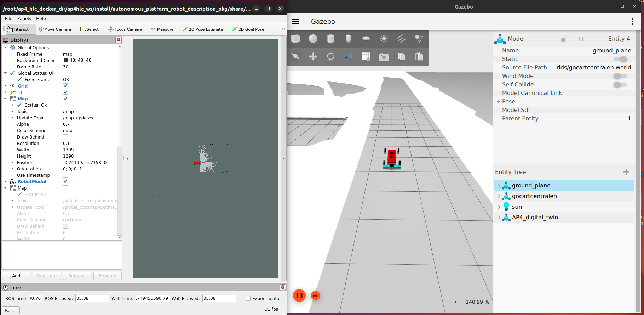Choose the Gazebo select mode arrow

coord(295,56)
